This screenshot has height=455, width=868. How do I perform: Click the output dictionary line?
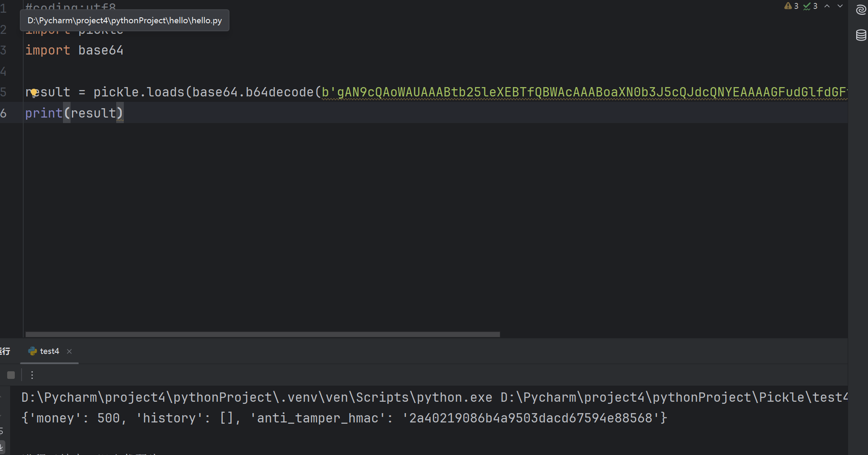tap(344, 418)
